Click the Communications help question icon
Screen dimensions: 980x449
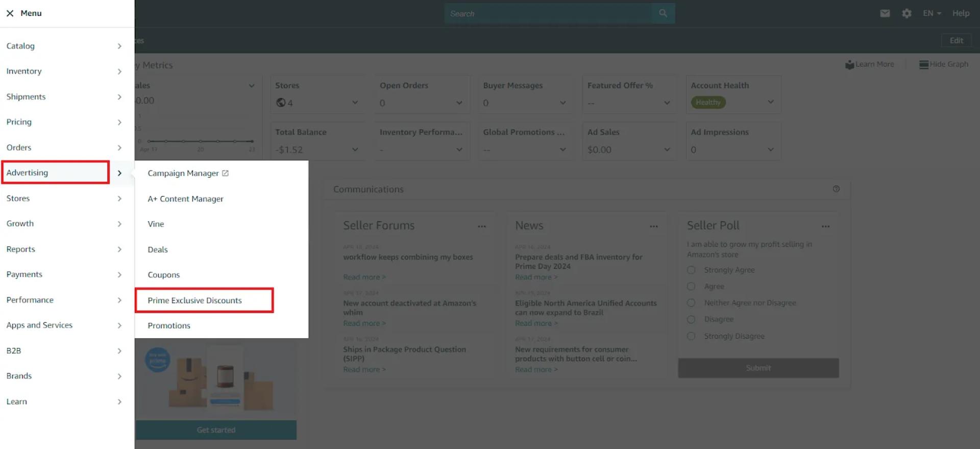(x=836, y=189)
